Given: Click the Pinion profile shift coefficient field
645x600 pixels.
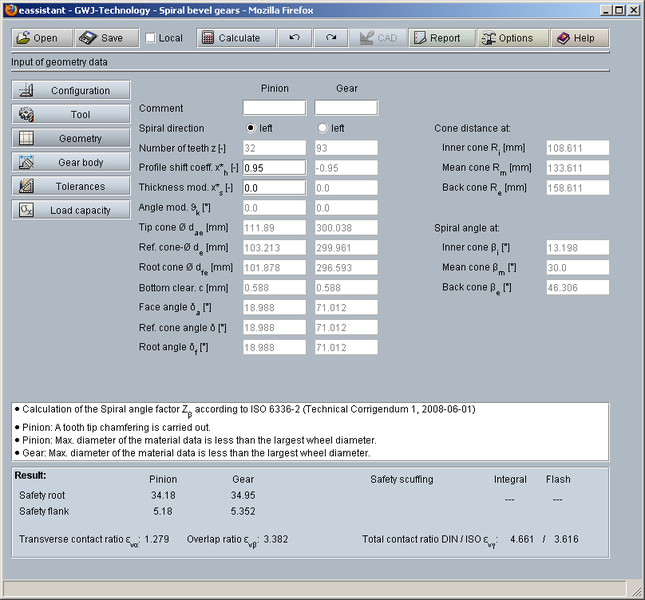Looking at the screenshot, I should click(x=273, y=167).
